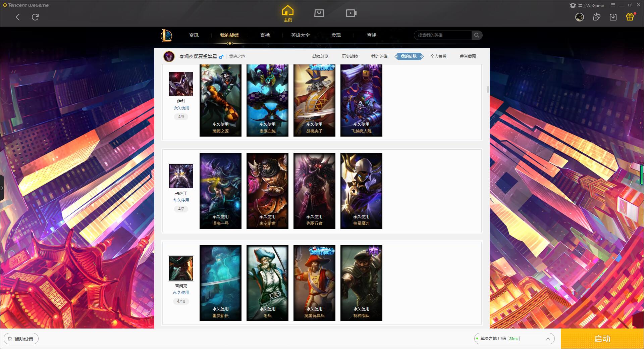Click the 4/7 skin count badge
This screenshot has height=349, width=644.
click(x=181, y=209)
